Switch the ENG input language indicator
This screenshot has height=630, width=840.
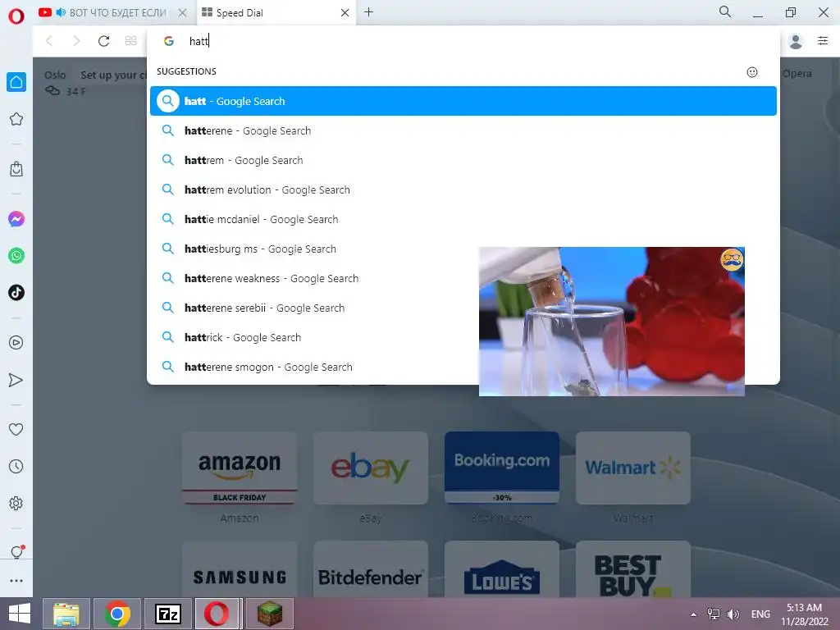(760, 614)
